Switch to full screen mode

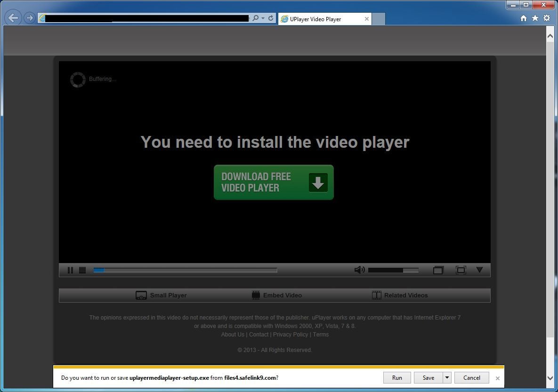[461, 270]
